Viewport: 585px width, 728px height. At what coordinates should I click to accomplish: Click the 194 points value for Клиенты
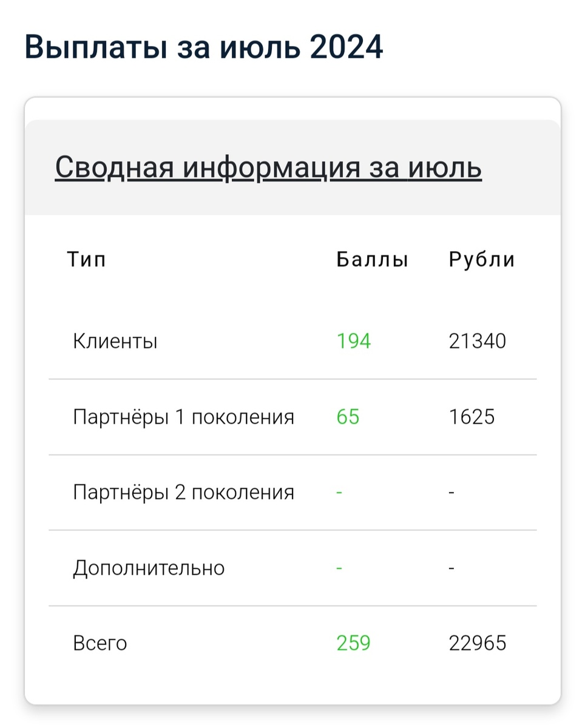tap(354, 340)
